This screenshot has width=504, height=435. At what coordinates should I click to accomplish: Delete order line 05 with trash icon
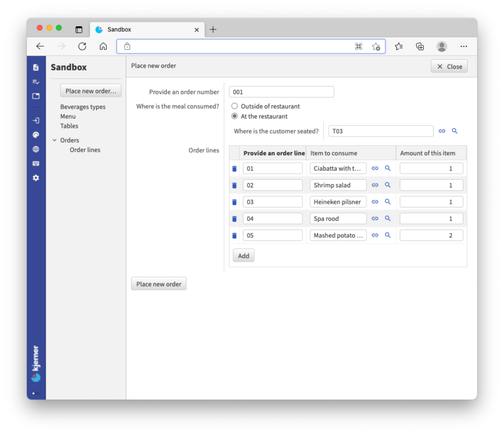click(x=234, y=235)
